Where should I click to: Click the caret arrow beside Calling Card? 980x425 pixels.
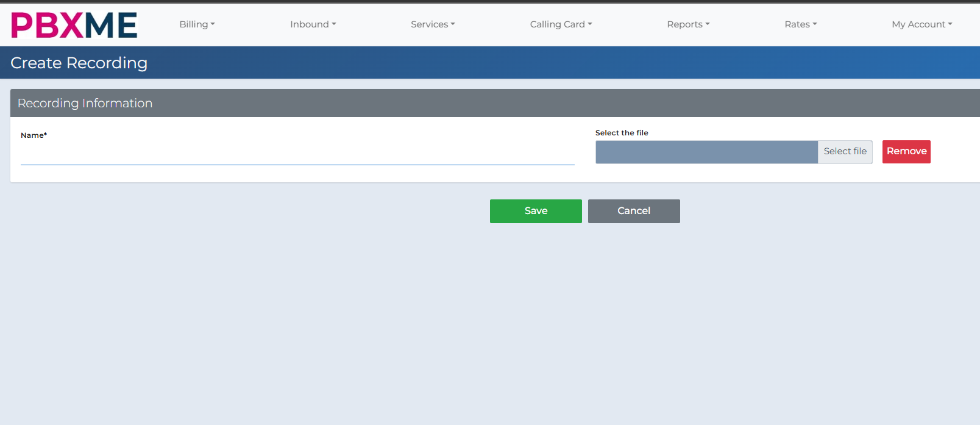click(590, 24)
